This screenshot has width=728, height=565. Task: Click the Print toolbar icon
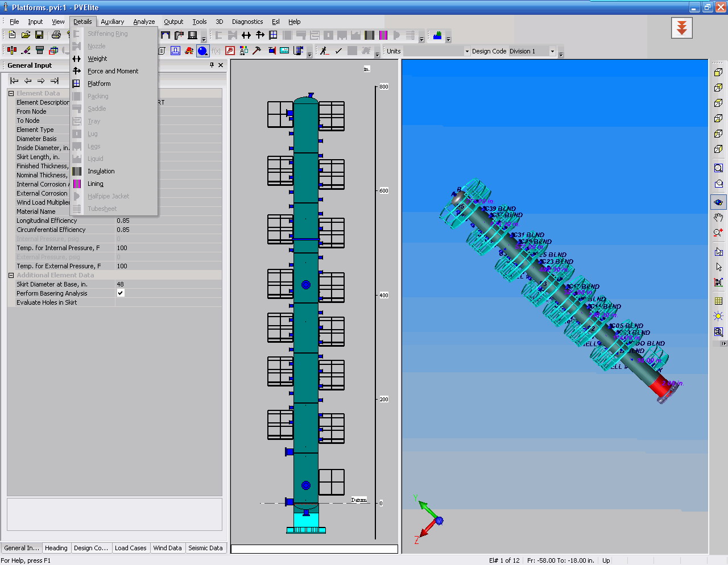(x=56, y=35)
